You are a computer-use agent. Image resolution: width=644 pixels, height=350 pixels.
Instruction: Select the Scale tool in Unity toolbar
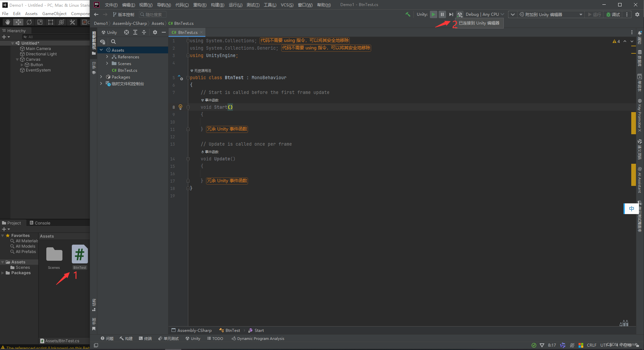pyautogui.click(x=40, y=22)
